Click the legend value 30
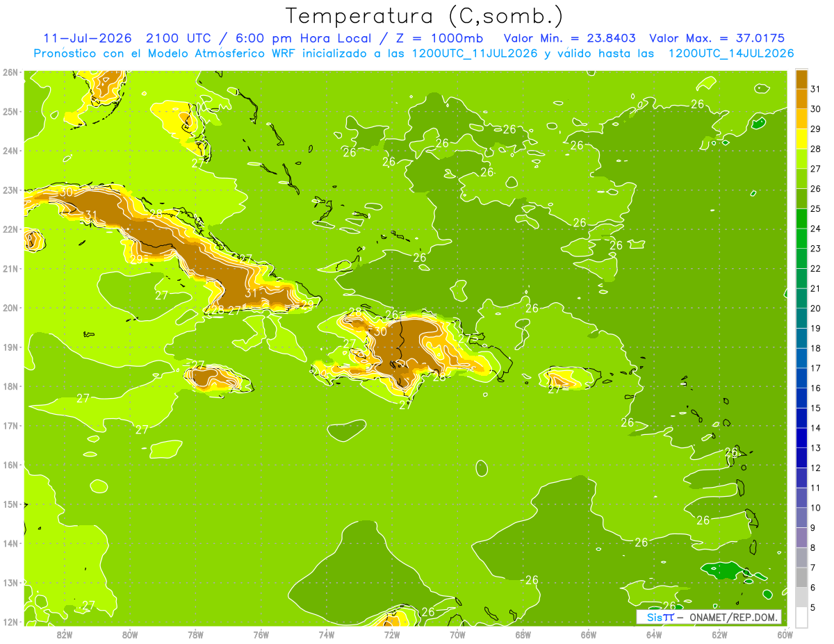Viewport: 834px width, 644px height. click(x=816, y=109)
